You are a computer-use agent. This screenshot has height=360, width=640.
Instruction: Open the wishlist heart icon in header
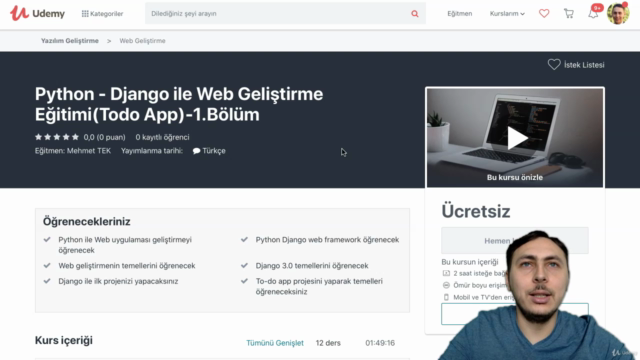(544, 13)
